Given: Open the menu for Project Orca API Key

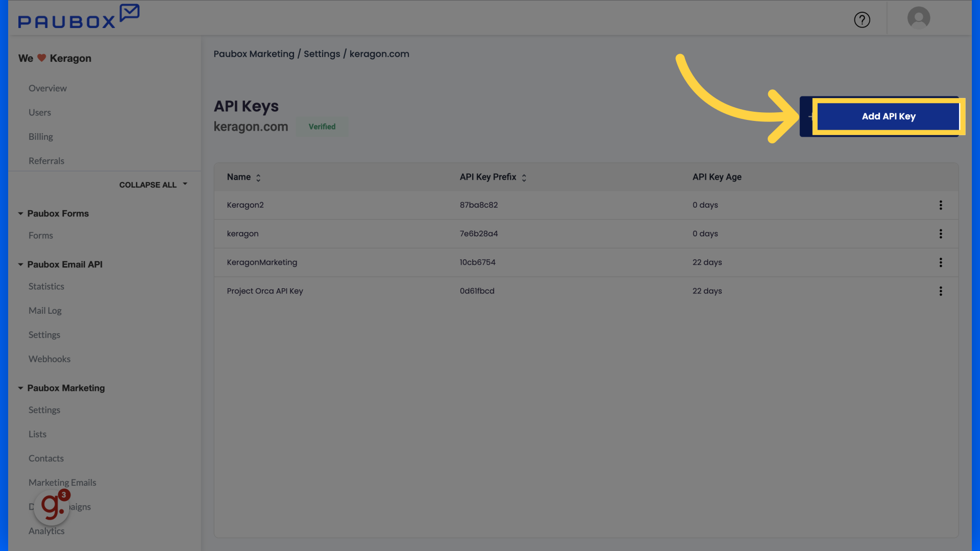Looking at the screenshot, I should click(941, 291).
